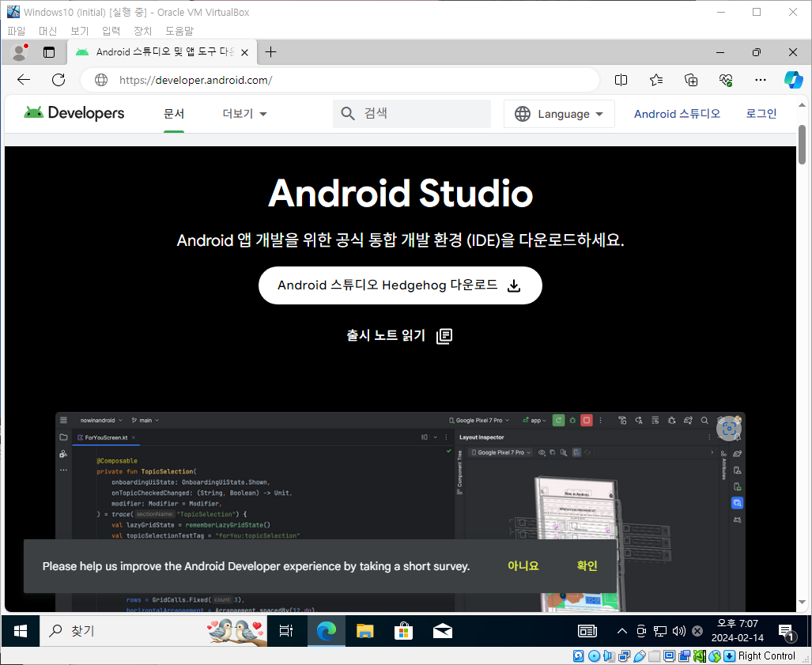Open VirtualBox 입력 menu
The width and height of the screenshot is (812, 665).
click(111, 31)
